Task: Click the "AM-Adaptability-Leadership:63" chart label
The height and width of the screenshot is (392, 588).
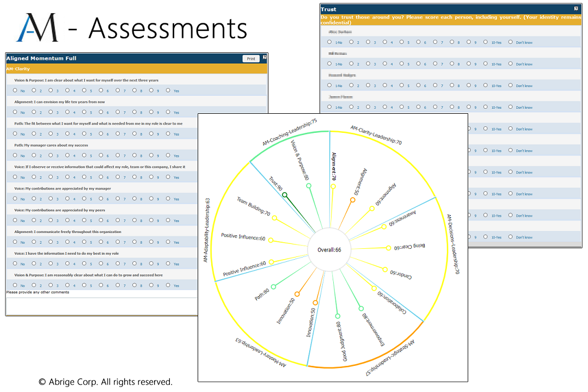Action: coord(206,230)
